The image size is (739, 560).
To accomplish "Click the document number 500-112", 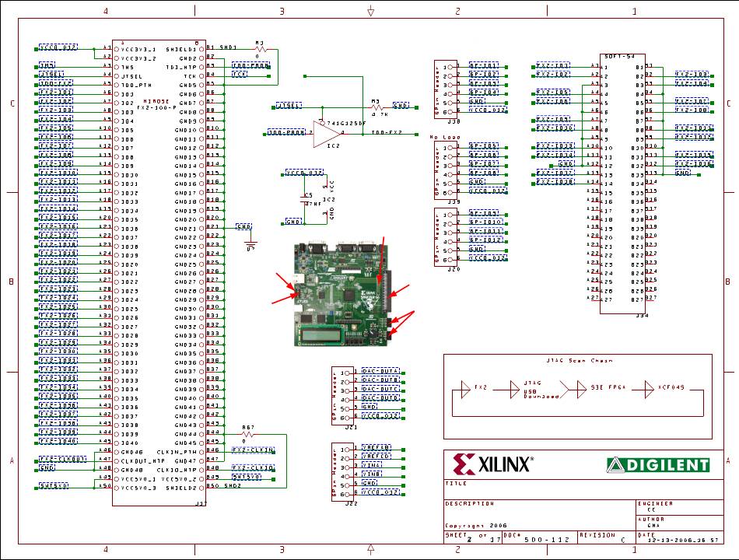I will (x=547, y=540).
